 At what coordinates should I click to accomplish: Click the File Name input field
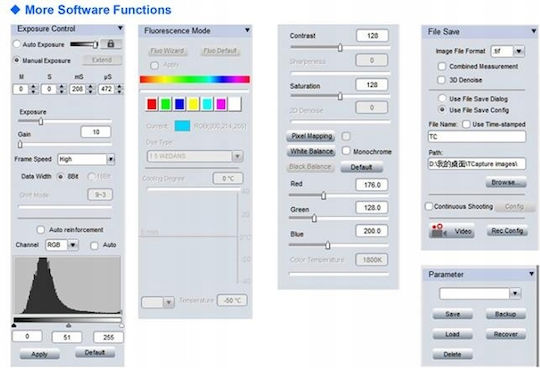(x=477, y=137)
